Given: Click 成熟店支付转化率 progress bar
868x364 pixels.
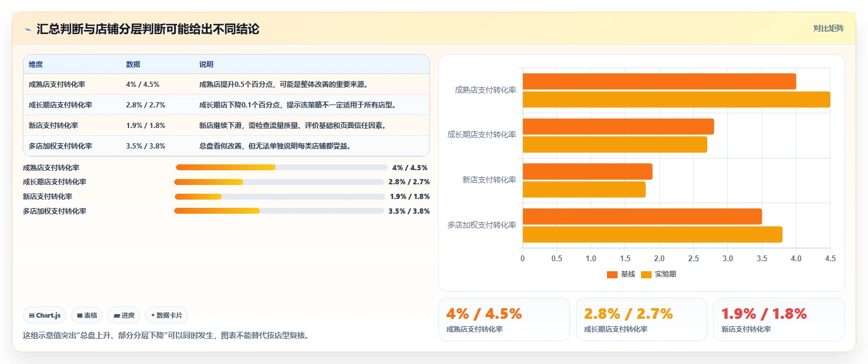Looking at the screenshot, I should pyautogui.click(x=282, y=167).
